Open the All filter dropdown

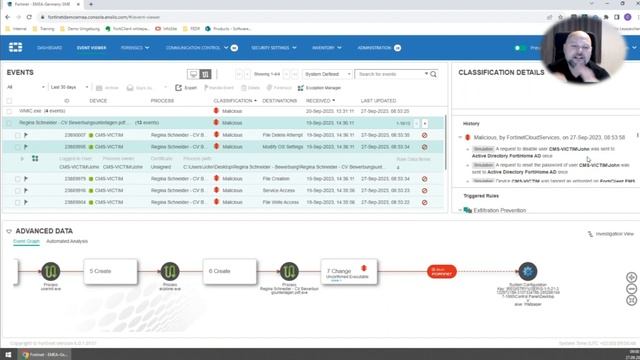(26, 87)
